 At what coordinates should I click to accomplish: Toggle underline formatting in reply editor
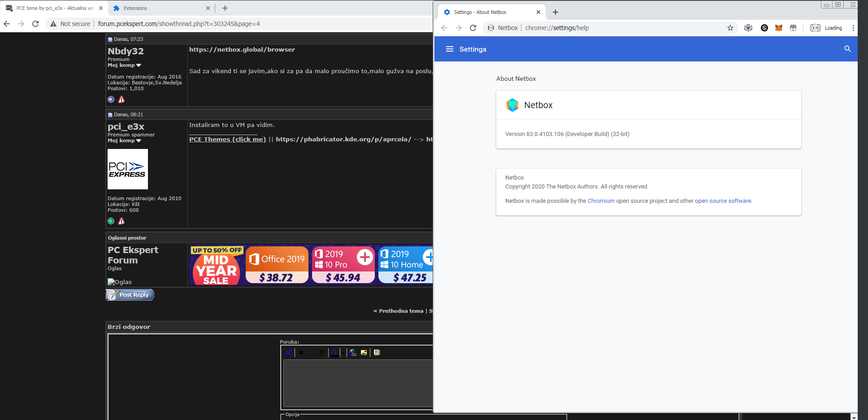(x=321, y=353)
